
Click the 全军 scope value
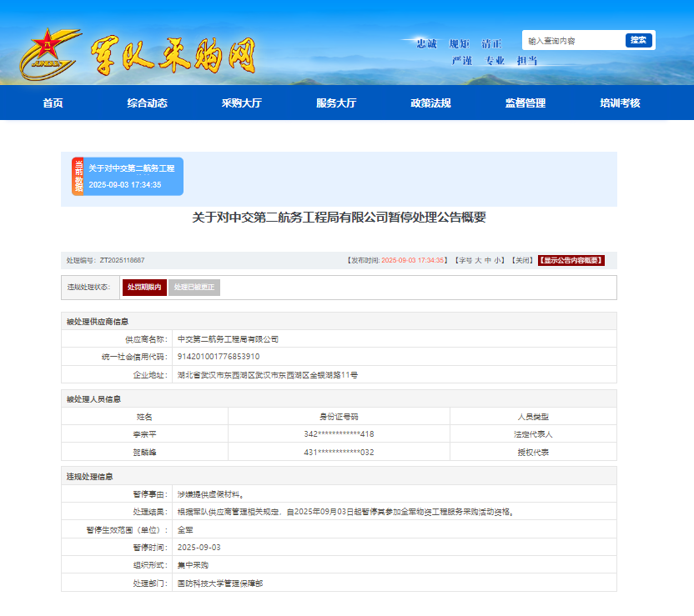185,530
